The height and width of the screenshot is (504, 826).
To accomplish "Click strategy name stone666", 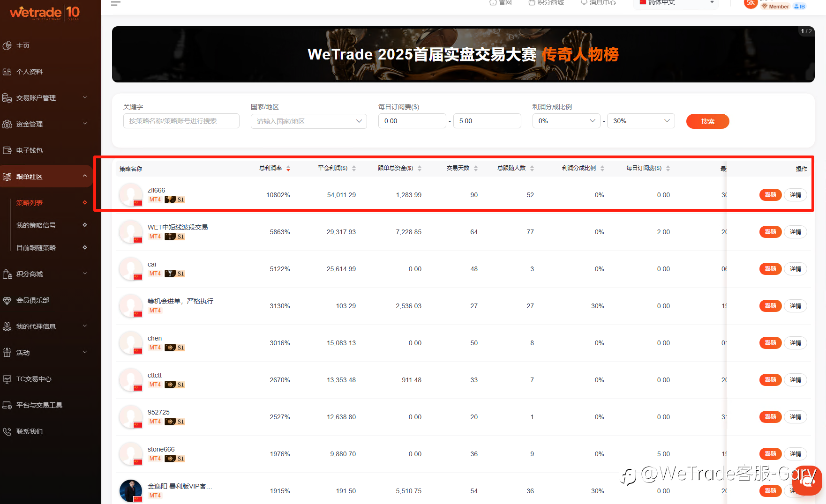I will tap(161, 449).
